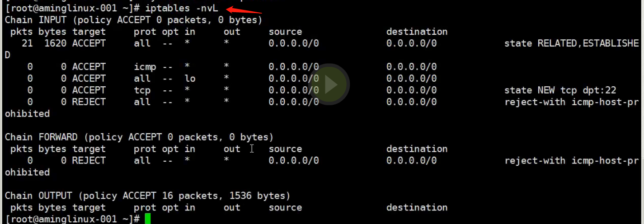Click the 'Chain FORWARD' header line
The image size is (644, 224).
pos(139,137)
